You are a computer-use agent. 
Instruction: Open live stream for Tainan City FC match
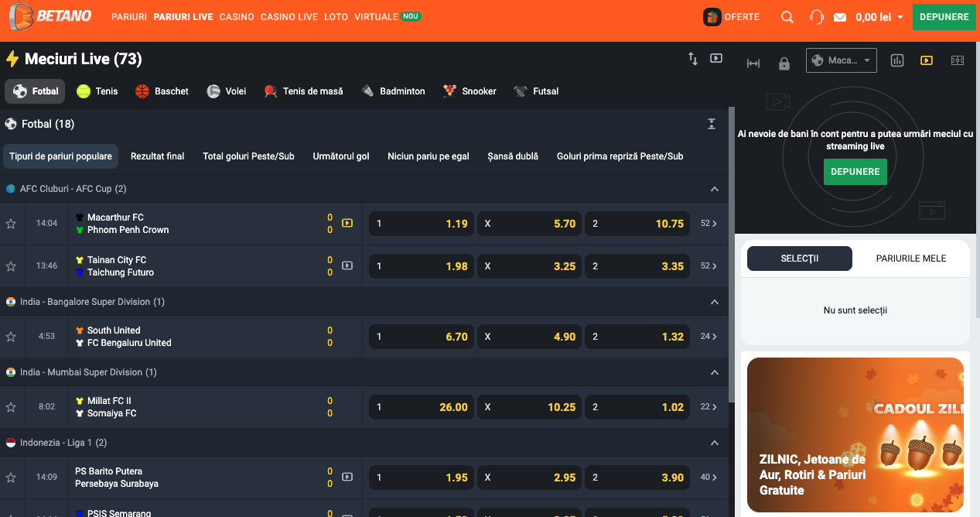(x=347, y=265)
